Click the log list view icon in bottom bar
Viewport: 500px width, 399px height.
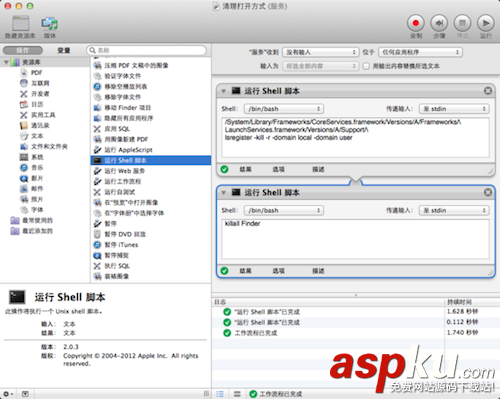point(220,394)
